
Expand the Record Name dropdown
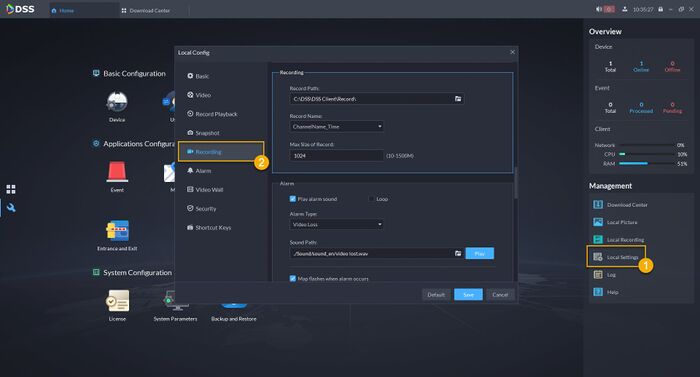click(336, 126)
